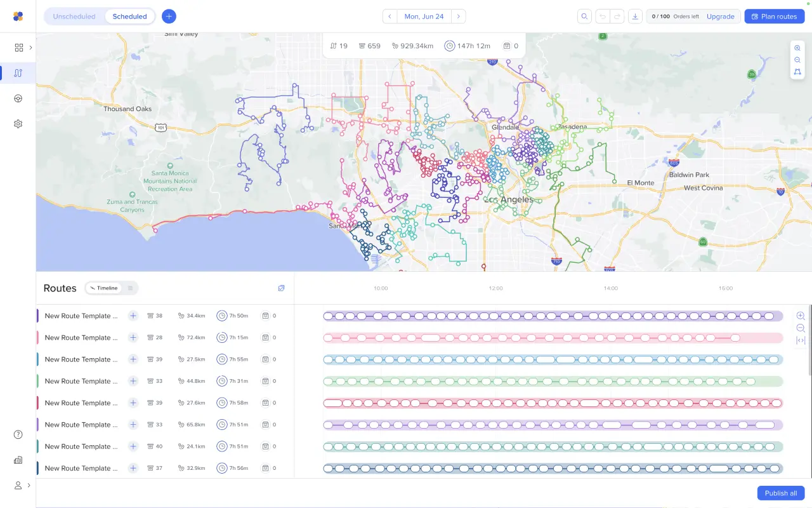Open the live tracking icon in sidebar
The height and width of the screenshot is (508, 812).
(18, 98)
